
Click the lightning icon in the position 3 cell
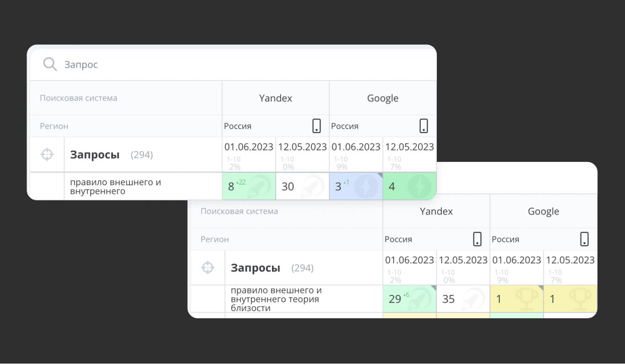[x=366, y=187]
